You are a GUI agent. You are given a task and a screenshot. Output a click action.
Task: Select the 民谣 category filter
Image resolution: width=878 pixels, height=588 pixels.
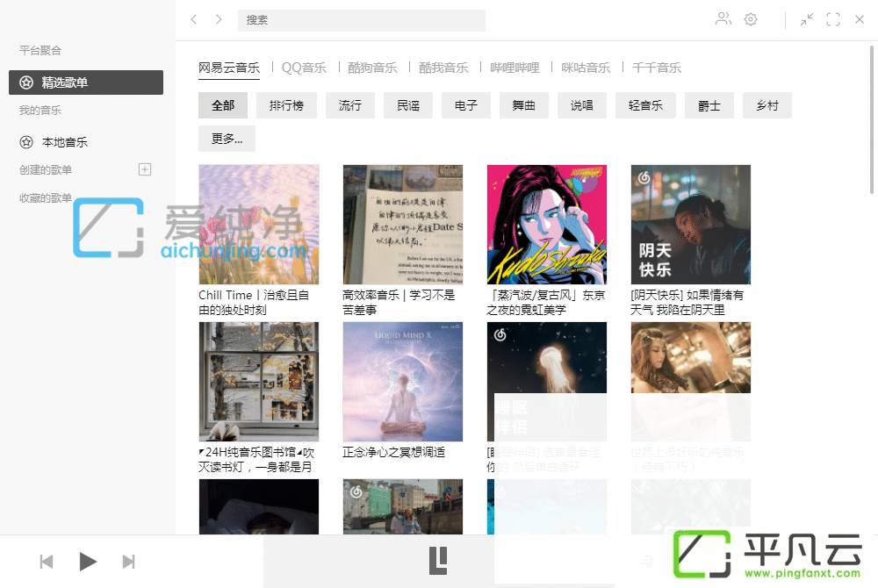pyautogui.click(x=408, y=105)
